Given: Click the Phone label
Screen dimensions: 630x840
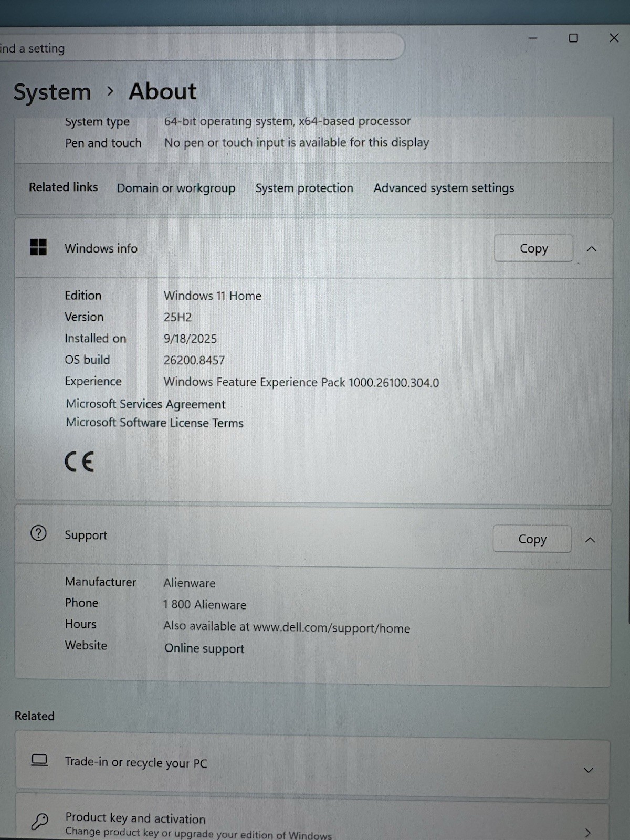Looking at the screenshot, I should [x=81, y=603].
